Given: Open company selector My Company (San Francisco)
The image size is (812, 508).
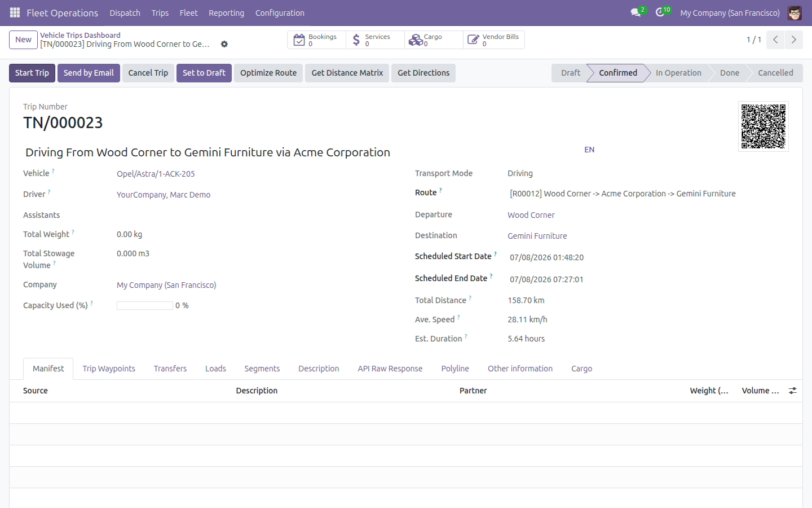Looking at the screenshot, I should 730,13.
